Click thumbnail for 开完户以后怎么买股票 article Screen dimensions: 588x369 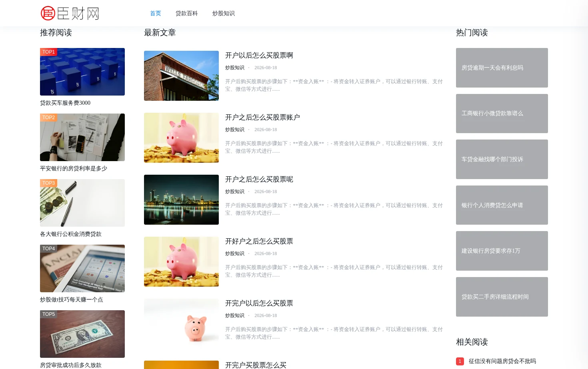[181, 323]
